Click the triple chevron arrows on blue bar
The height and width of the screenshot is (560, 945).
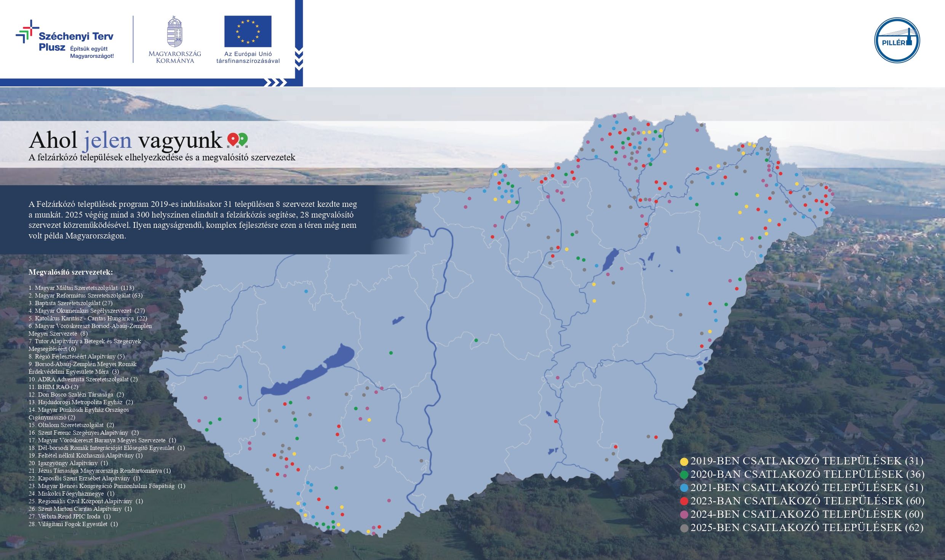click(275, 82)
